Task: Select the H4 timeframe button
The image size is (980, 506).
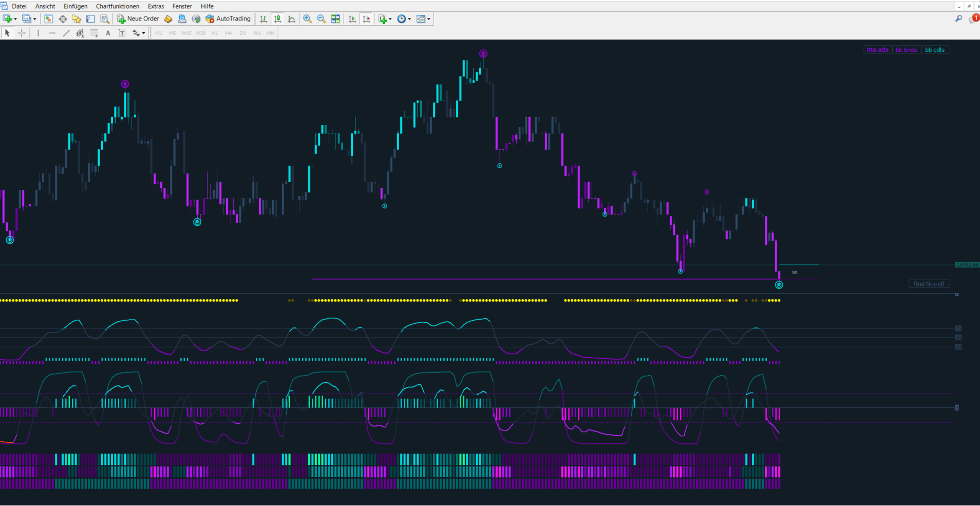Action: point(229,33)
